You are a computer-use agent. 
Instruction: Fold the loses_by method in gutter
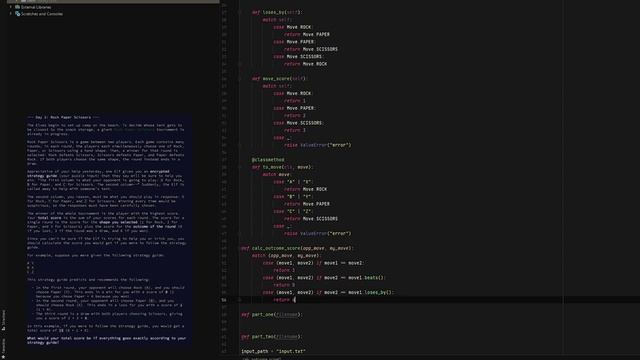tap(240, 12)
